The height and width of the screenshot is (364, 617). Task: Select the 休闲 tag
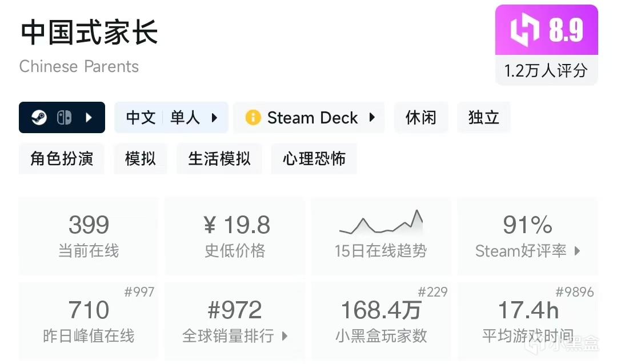pyautogui.click(x=421, y=118)
